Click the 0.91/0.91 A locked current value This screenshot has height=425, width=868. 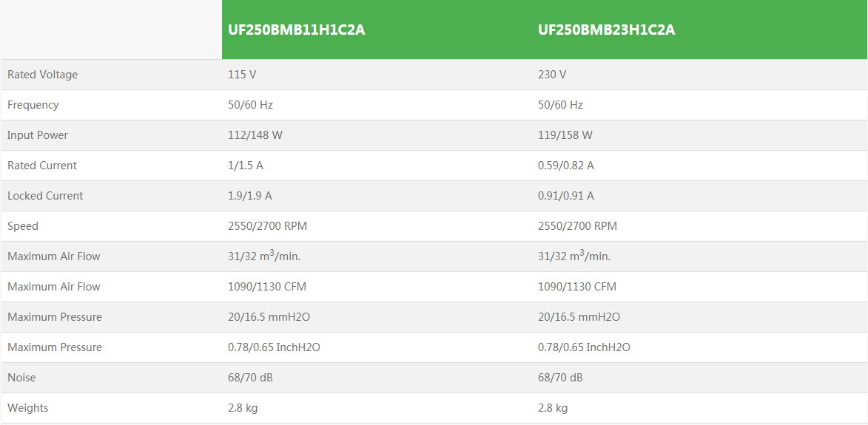566,196
